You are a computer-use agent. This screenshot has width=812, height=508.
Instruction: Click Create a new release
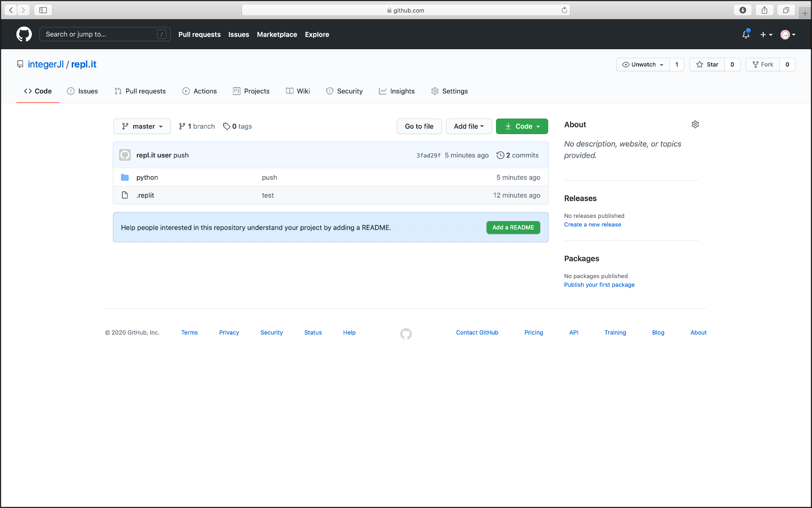pos(593,224)
